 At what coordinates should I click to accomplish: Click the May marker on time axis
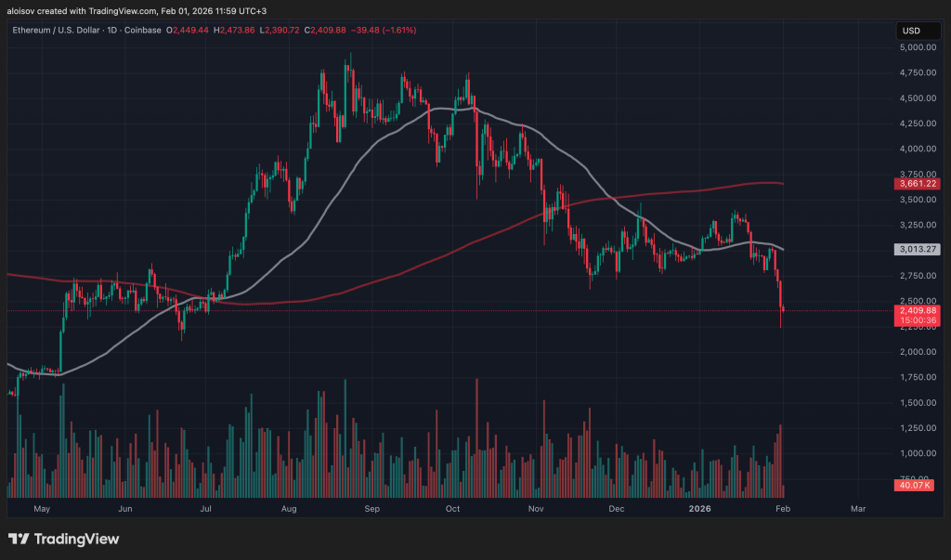[x=41, y=509]
